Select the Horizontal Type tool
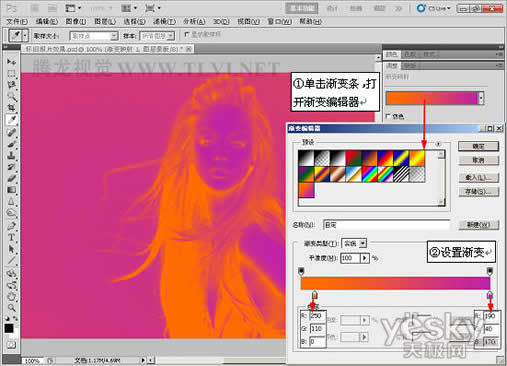This screenshot has height=366, width=507. pos(11,237)
